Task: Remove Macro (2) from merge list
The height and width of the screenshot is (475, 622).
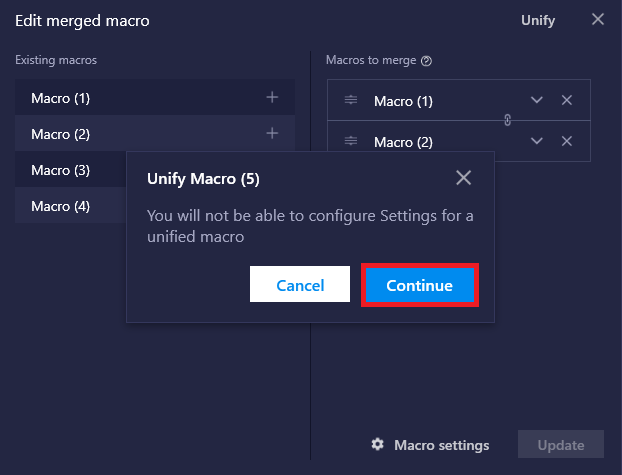Action: pos(567,141)
